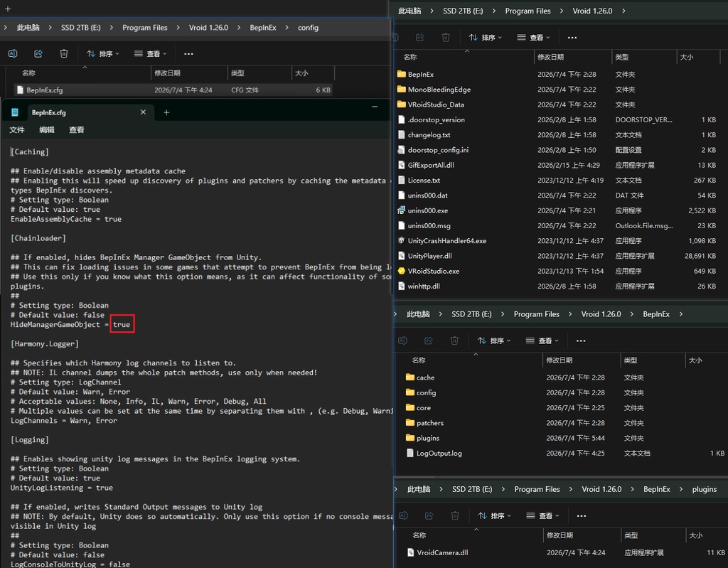Click the trash icon in BepInEx window toolbar
The image size is (728, 568).
click(454, 341)
